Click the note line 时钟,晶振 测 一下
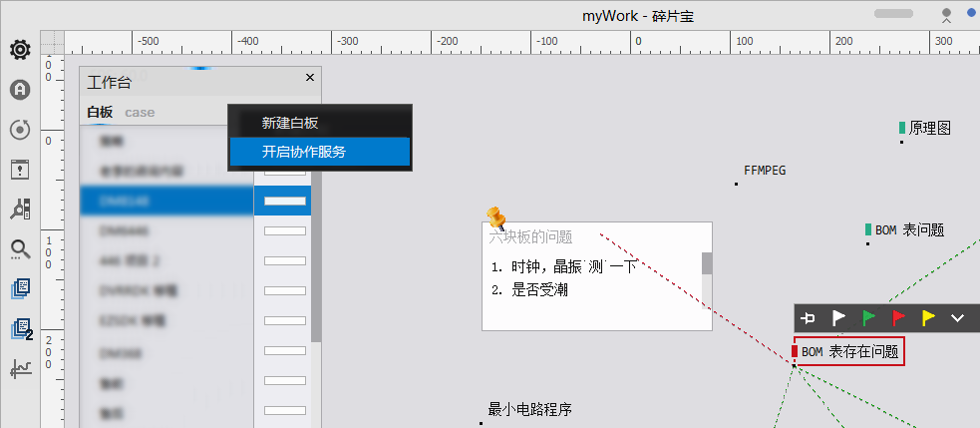This screenshot has width=980, height=428. 563,267
